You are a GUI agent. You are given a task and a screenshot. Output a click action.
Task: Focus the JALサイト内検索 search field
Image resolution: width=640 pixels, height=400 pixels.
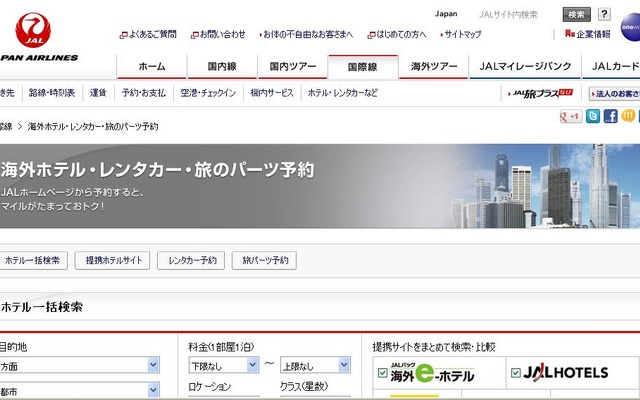pos(509,15)
